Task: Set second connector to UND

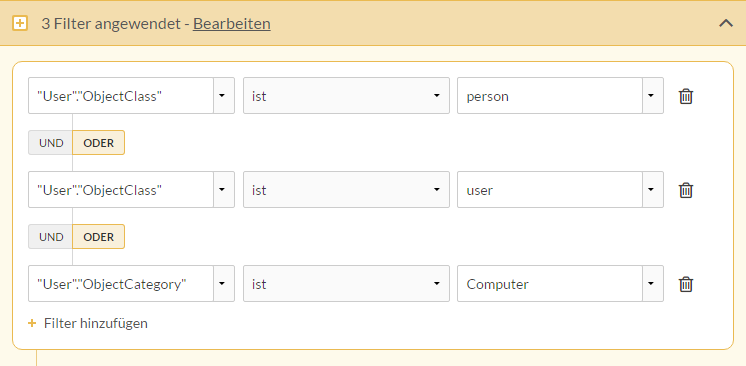Action: pyautogui.click(x=51, y=237)
